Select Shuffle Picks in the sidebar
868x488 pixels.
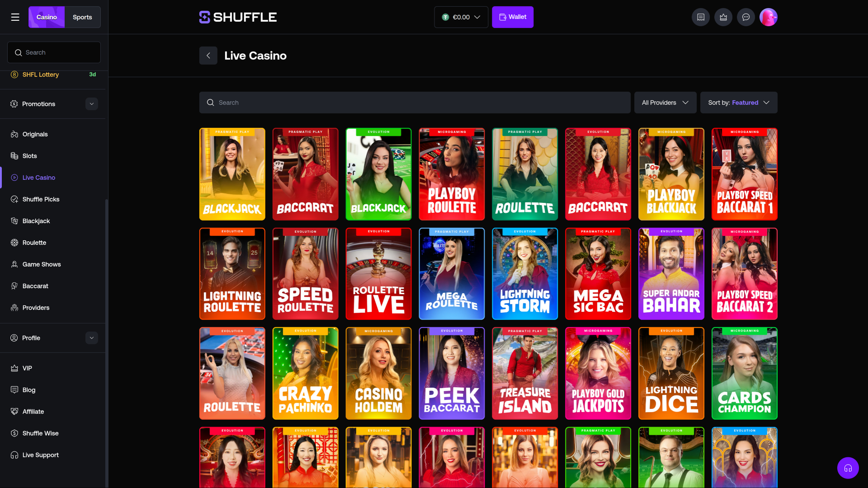pyautogui.click(x=41, y=199)
